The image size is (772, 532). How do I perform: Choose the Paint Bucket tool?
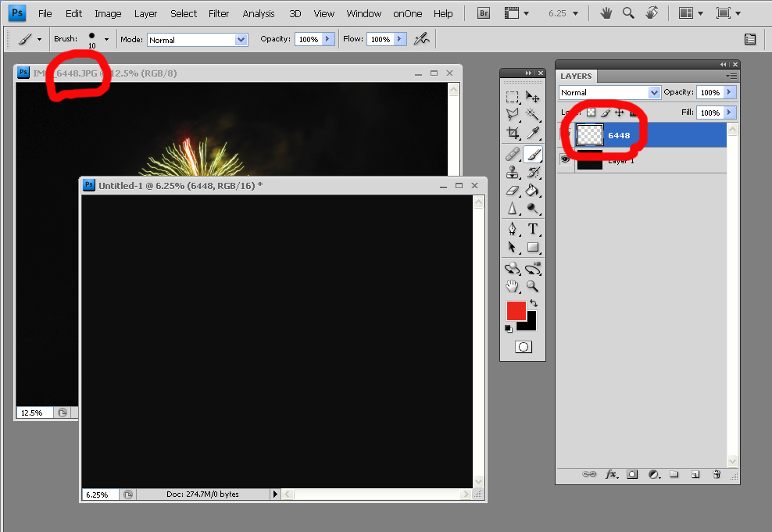coord(533,190)
